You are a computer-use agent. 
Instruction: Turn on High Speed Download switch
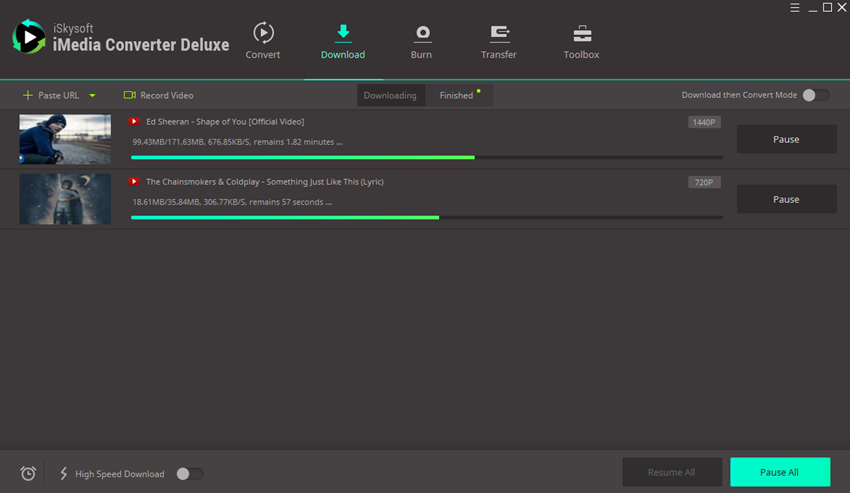point(190,473)
